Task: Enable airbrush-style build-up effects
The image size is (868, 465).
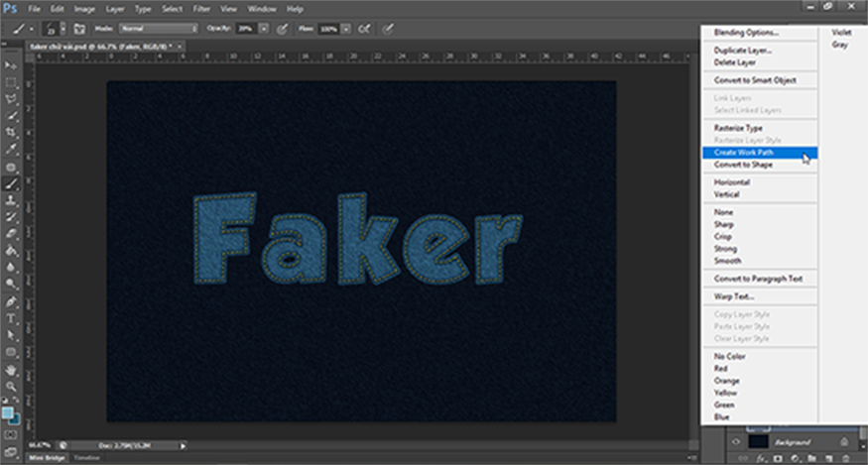Action: click(x=369, y=29)
